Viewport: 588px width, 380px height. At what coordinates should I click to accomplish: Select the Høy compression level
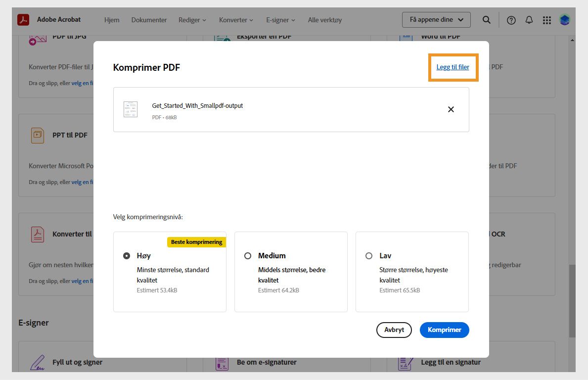pos(127,256)
